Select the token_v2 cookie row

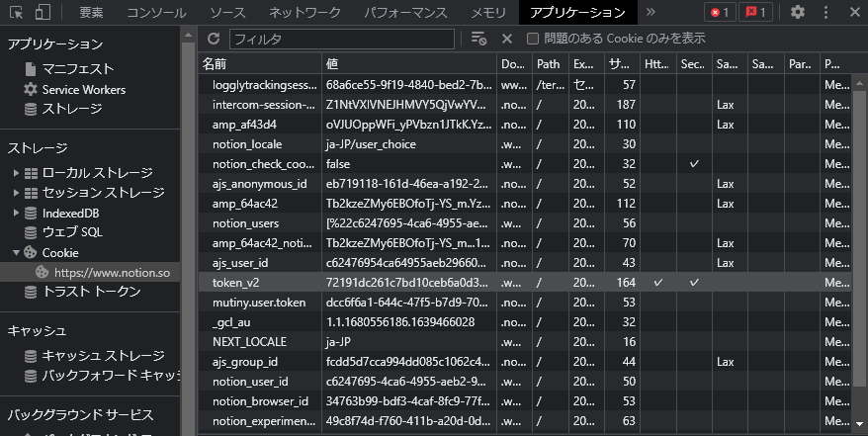pyautogui.click(x=524, y=282)
